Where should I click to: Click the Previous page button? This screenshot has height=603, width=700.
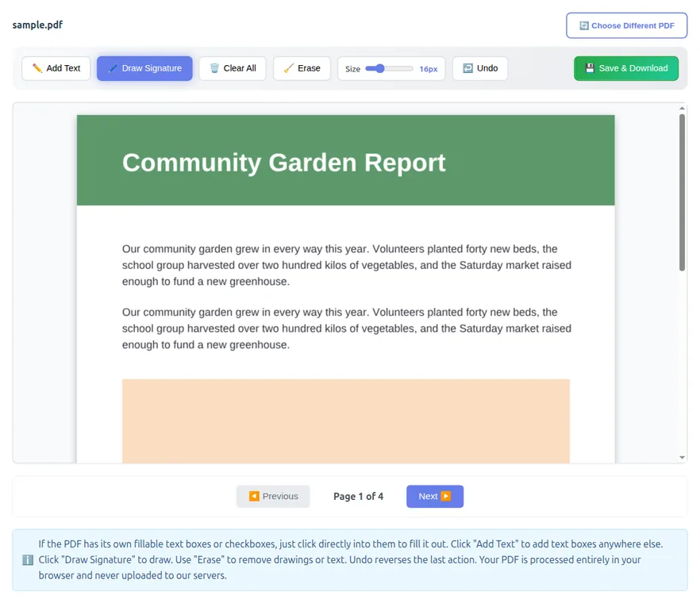click(x=273, y=497)
